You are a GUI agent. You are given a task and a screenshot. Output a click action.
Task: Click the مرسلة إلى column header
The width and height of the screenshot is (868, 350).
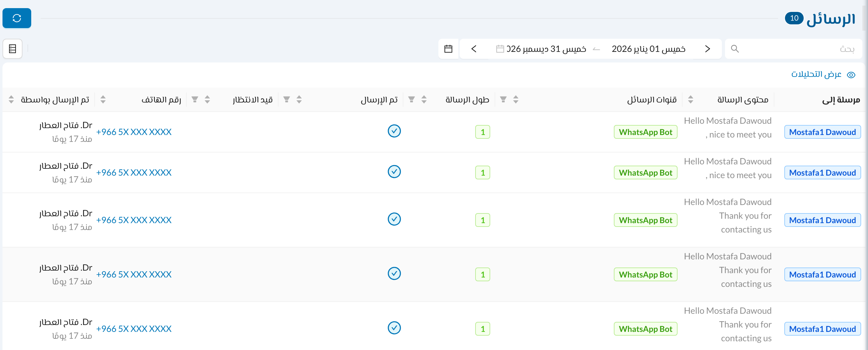841,100
